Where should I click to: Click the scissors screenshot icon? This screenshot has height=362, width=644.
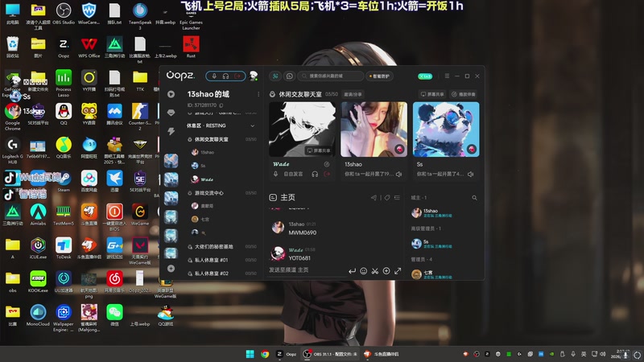click(x=375, y=271)
